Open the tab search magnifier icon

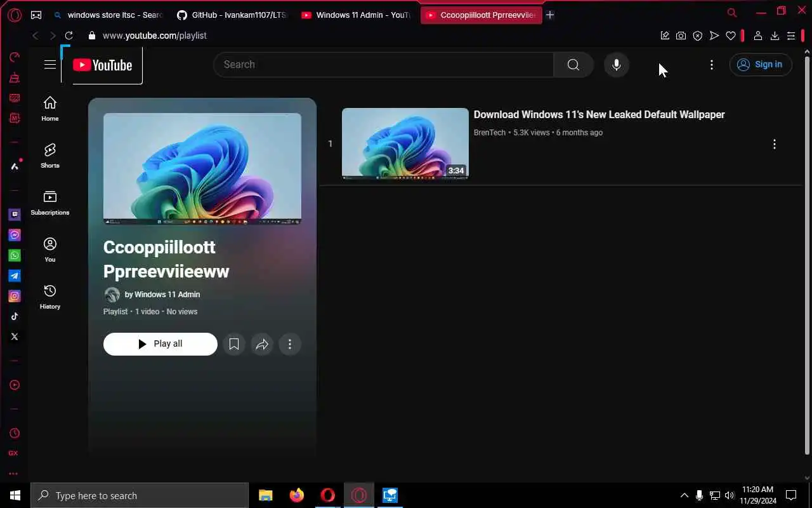click(732, 13)
